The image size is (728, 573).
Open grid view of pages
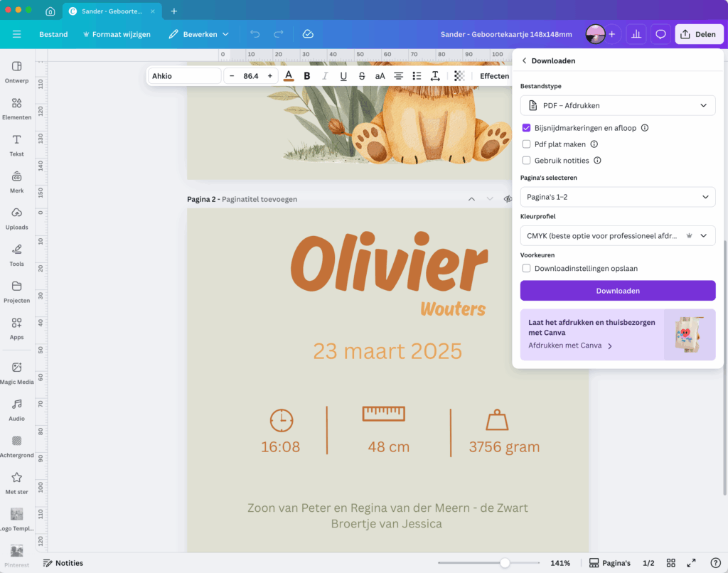click(x=670, y=563)
